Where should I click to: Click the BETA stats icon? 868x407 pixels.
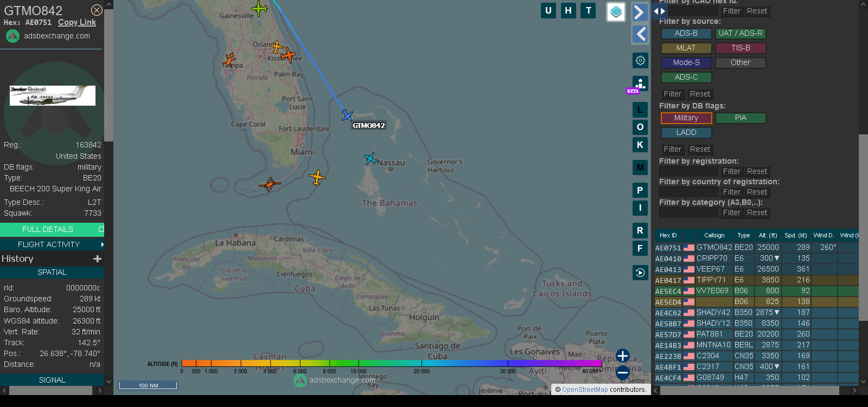640,85
